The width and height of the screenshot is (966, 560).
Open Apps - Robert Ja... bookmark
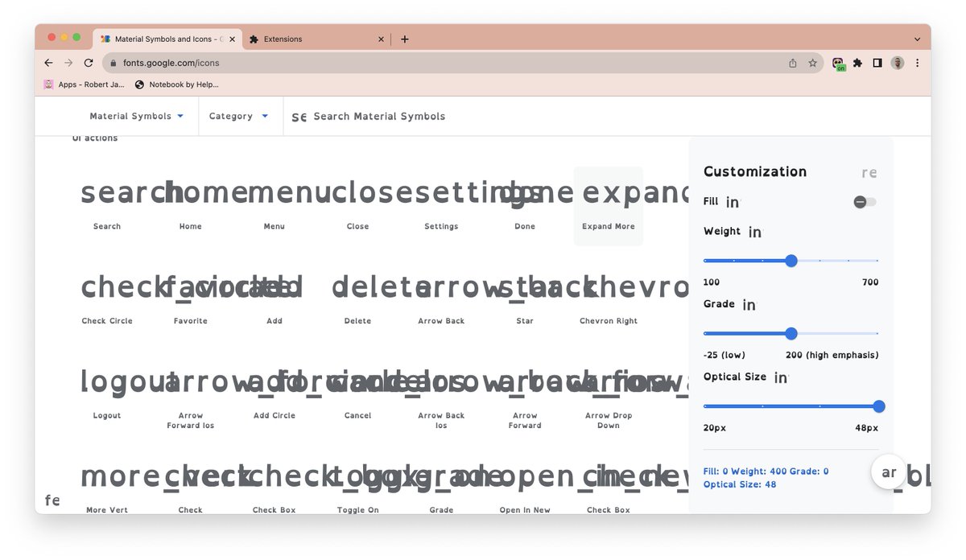click(x=84, y=84)
